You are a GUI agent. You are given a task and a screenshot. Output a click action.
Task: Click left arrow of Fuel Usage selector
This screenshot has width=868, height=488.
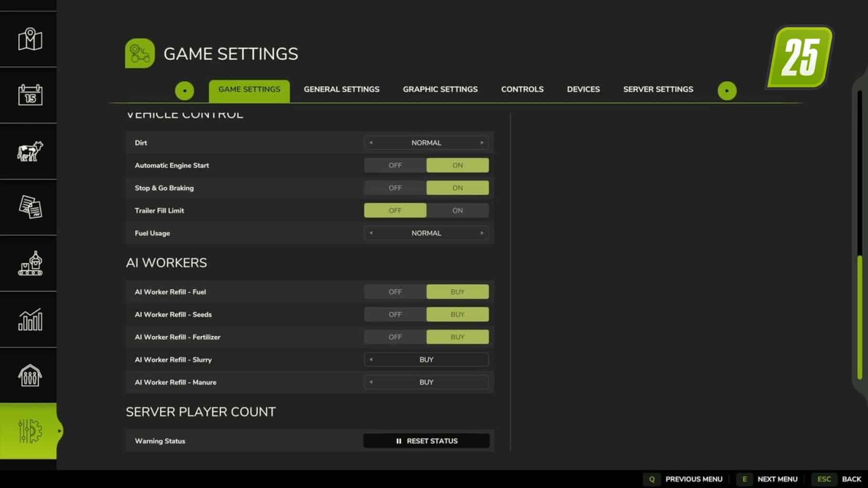pyautogui.click(x=371, y=233)
